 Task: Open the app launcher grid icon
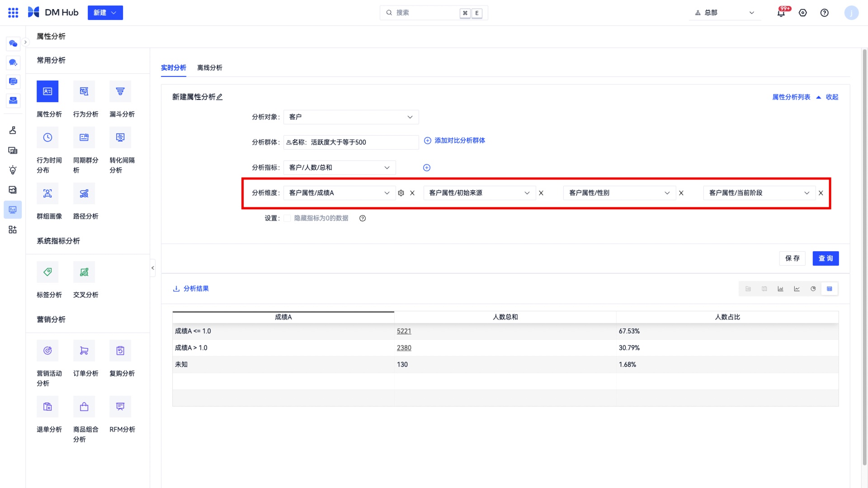[13, 13]
